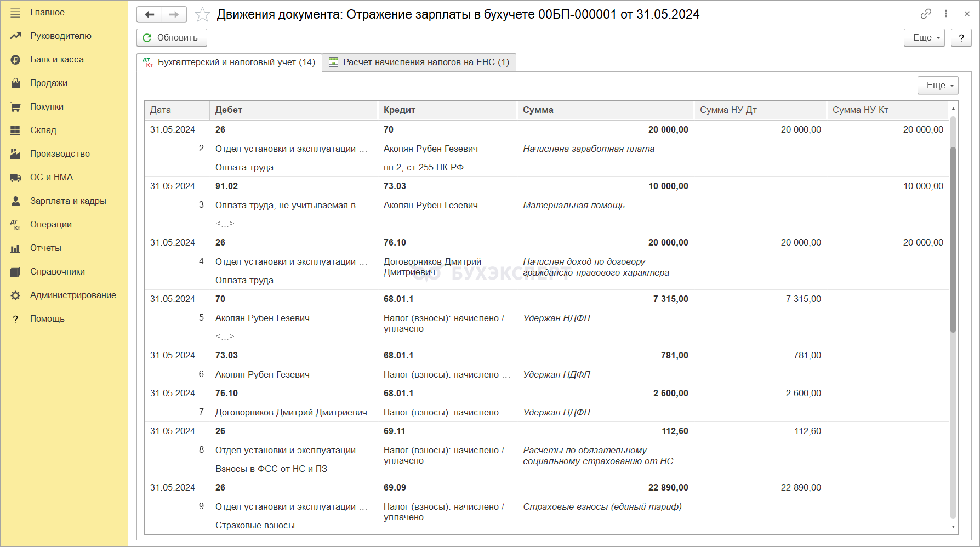Click the Операции Дт/Кт icon
This screenshot has width=980, height=547.
coord(15,225)
